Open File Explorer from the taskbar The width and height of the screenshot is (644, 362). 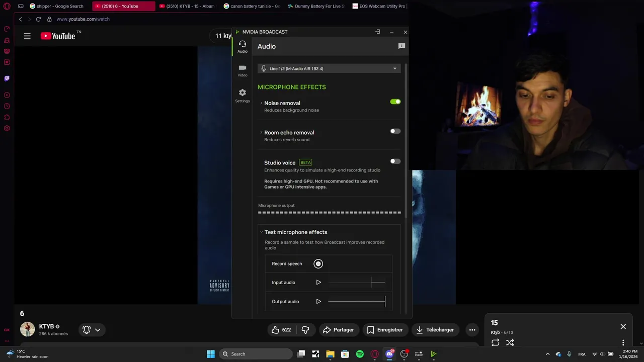330,354
